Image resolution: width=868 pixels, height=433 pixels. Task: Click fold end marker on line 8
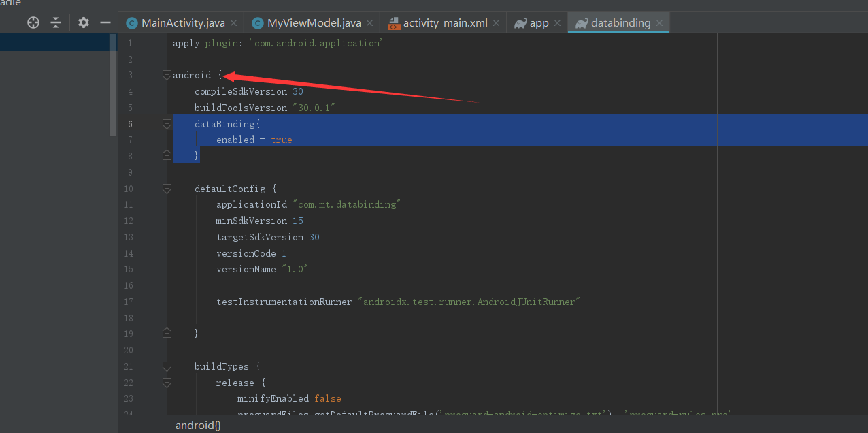(167, 156)
